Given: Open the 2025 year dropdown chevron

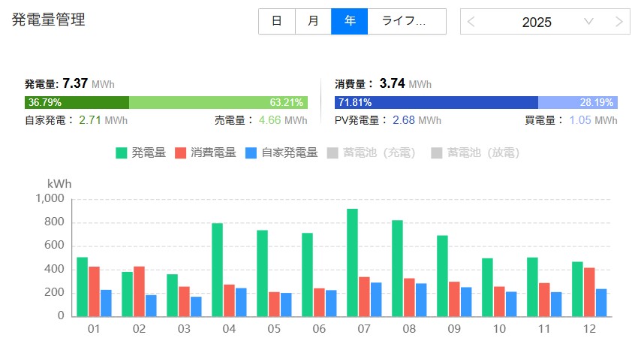Looking at the screenshot, I should [x=588, y=21].
